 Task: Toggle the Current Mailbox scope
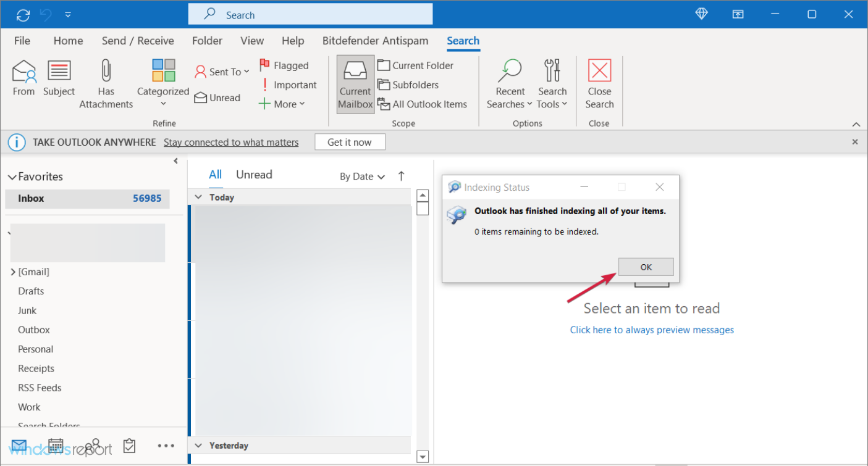tap(355, 84)
